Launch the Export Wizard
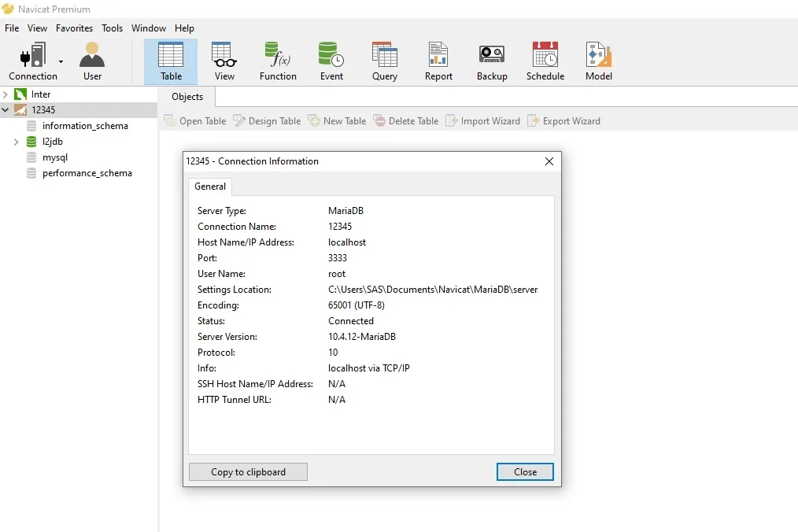The width and height of the screenshot is (798, 532). click(564, 121)
